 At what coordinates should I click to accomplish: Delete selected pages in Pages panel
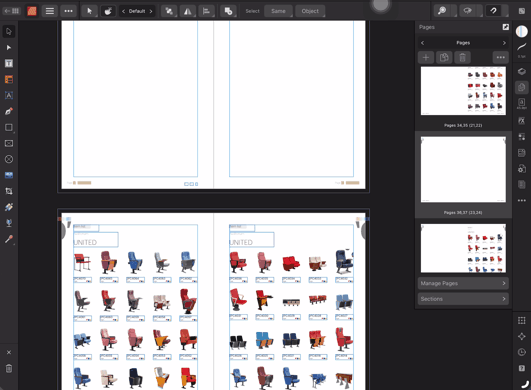coord(462,57)
